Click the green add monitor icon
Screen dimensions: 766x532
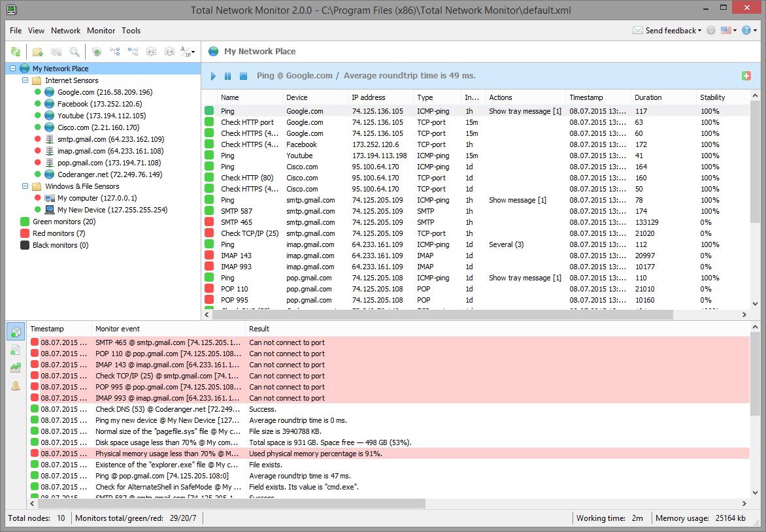click(746, 76)
